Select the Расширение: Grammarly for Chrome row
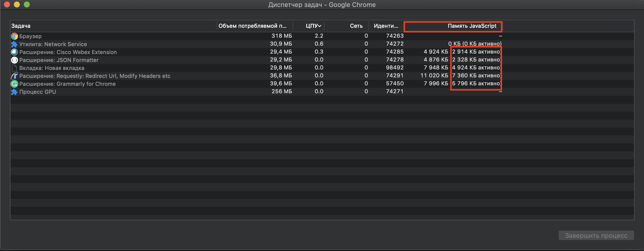Screen dimensions: 644x251 322,84
